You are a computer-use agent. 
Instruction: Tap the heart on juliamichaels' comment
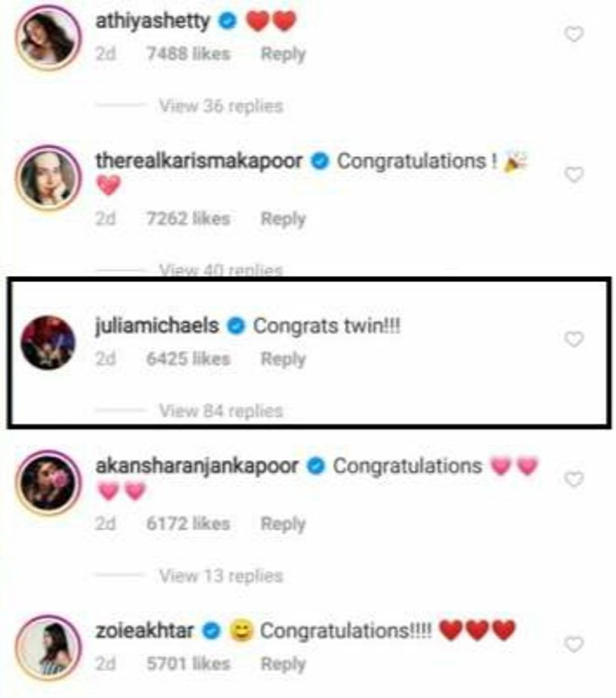click(x=574, y=339)
